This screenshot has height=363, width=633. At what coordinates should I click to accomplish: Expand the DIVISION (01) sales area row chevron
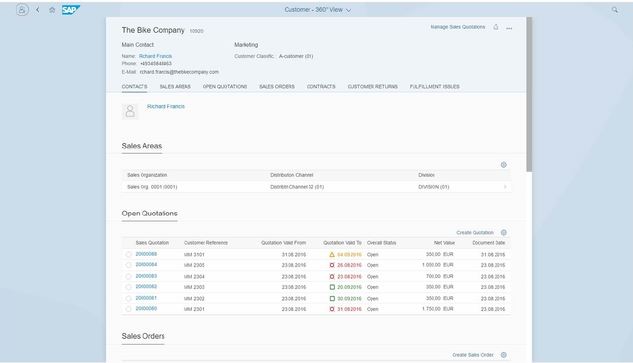505,187
